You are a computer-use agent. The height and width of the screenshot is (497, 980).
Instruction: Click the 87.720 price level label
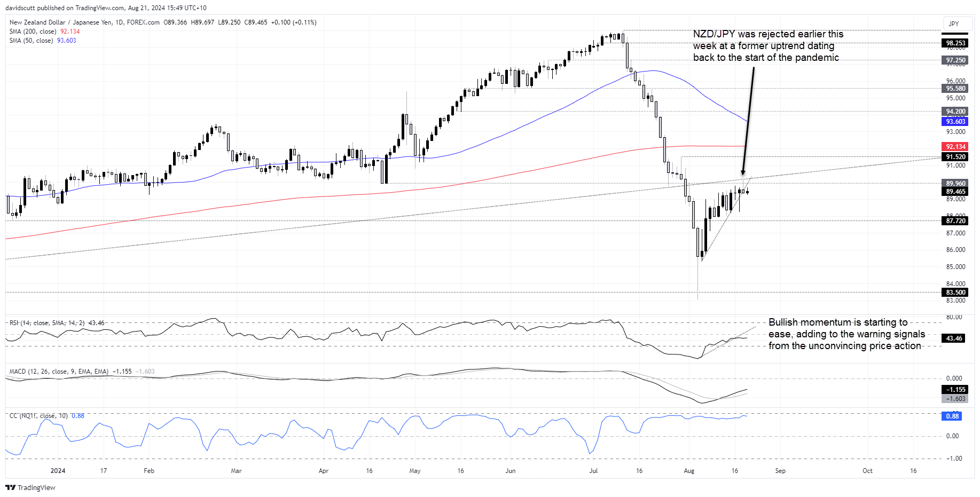955,221
